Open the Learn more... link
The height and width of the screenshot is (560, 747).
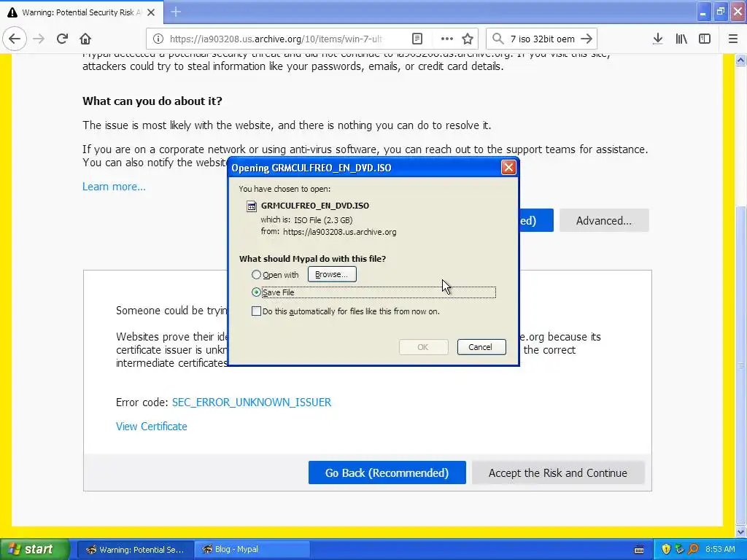114,186
